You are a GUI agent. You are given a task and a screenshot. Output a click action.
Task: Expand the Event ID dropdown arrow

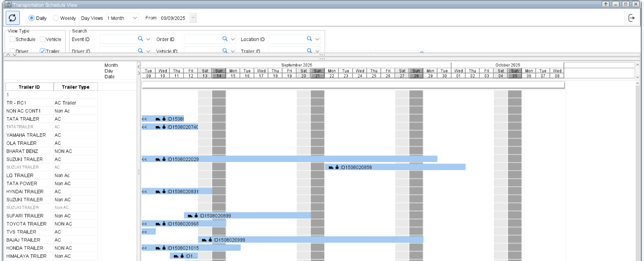(x=149, y=39)
